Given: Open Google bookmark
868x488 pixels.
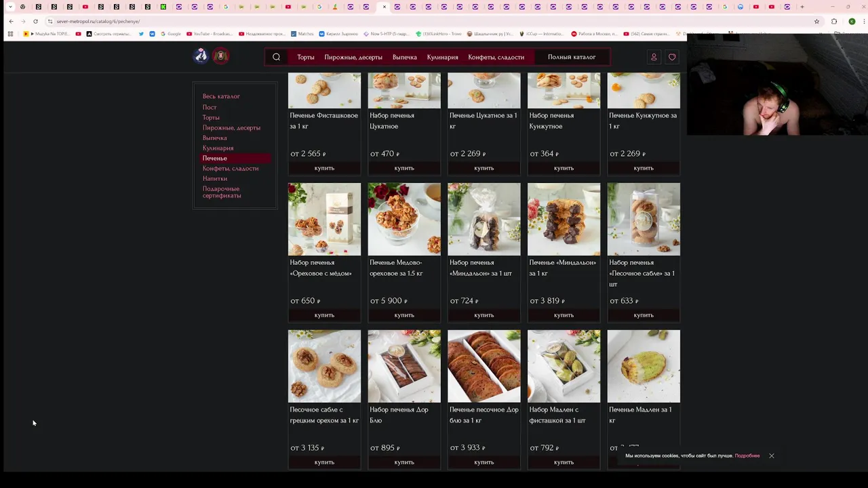Looking at the screenshot, I should click(170, 33).
